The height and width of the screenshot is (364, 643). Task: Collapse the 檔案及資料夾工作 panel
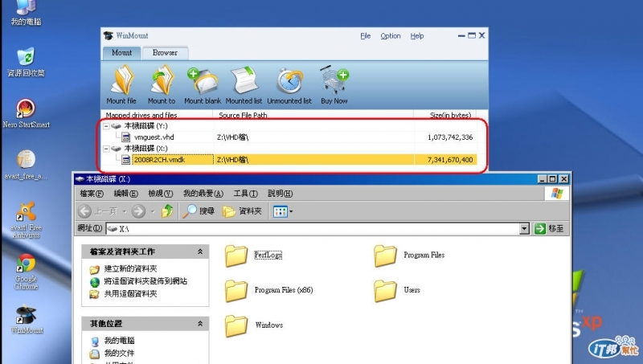(x=200, y=252)
